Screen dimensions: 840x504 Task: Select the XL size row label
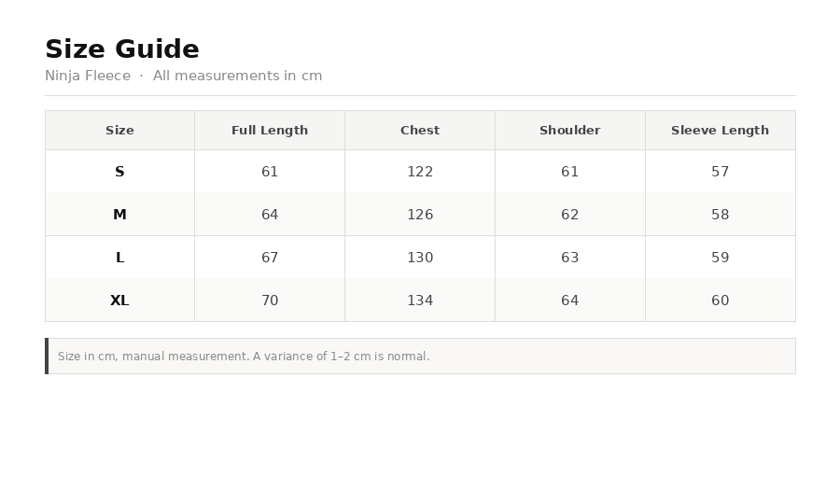coord(119,300)
